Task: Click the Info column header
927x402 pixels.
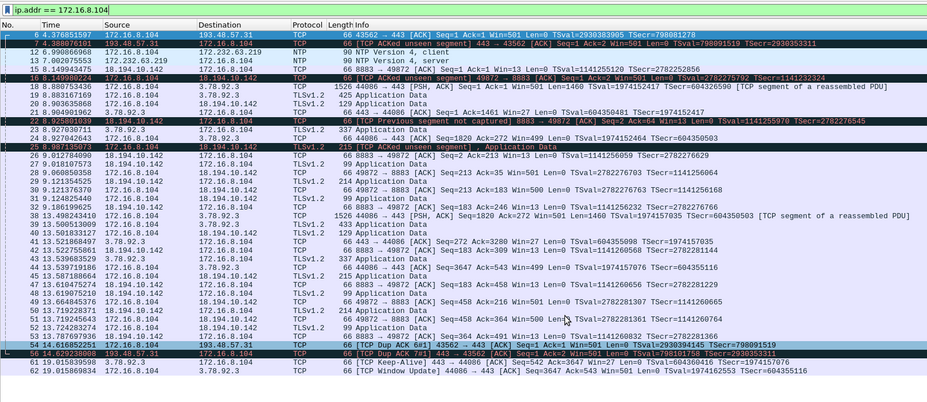Action: pyautogui.click(x=600, y=24)
